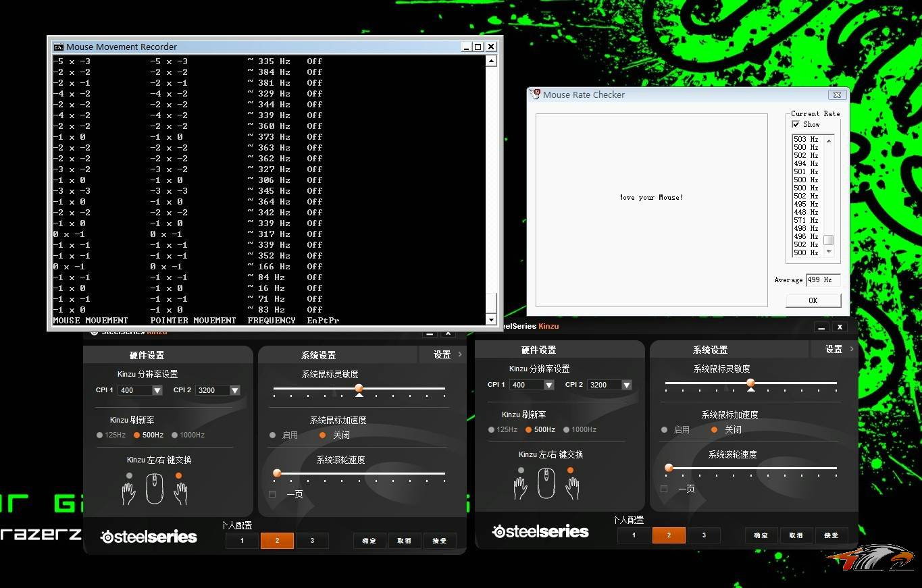Toggle the Show checkbox under Current Rate
Viewport: 922px width, 588px height.
[x=796, y=124]
